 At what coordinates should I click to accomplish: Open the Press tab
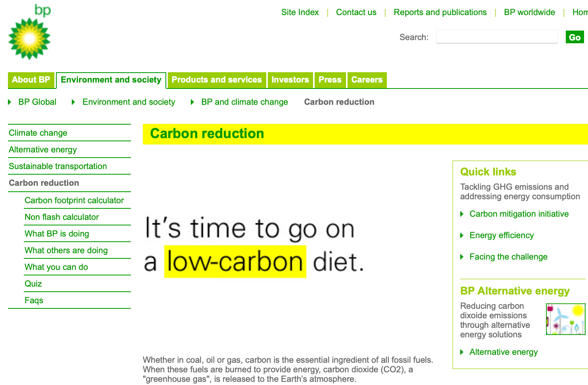[x=330, y=80]
